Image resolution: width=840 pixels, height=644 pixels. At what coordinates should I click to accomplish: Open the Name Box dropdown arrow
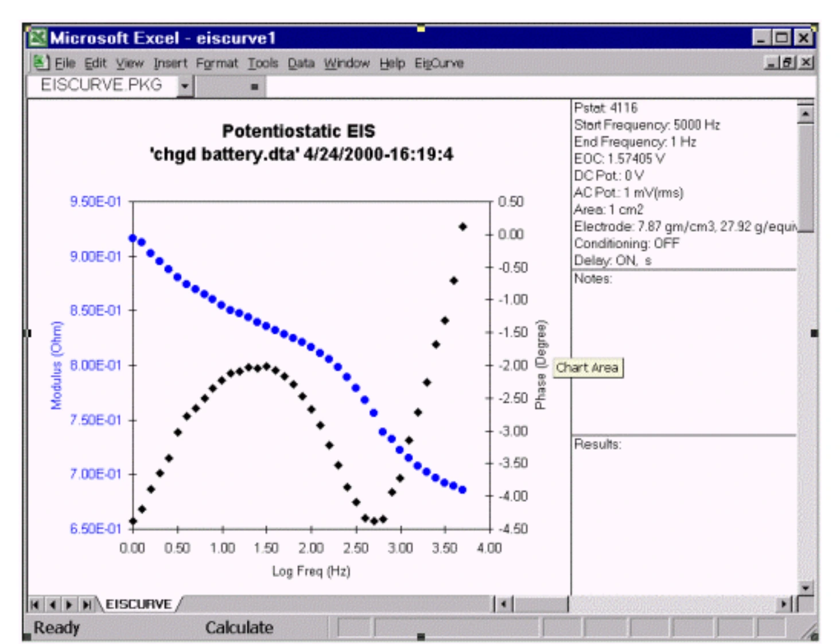point(185,86)
